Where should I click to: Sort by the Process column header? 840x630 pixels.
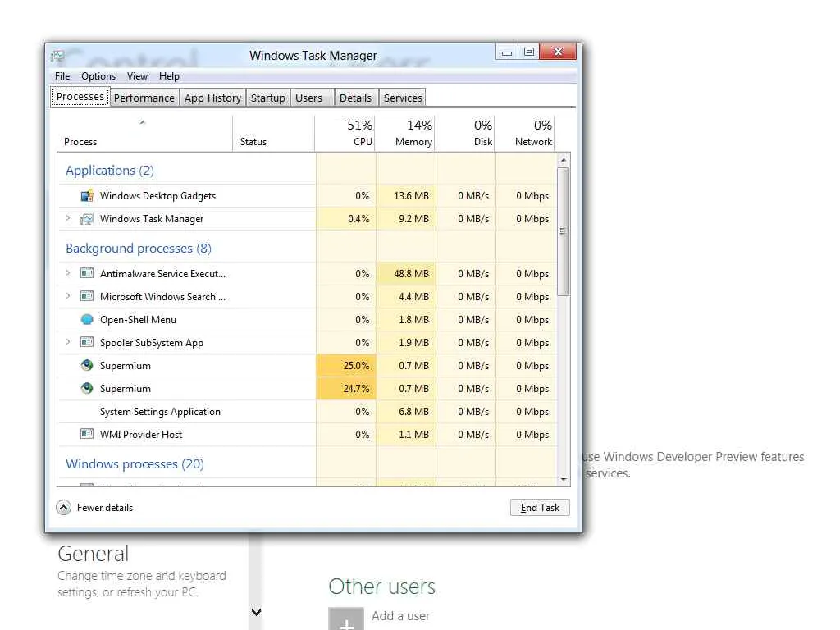[144, 133]
